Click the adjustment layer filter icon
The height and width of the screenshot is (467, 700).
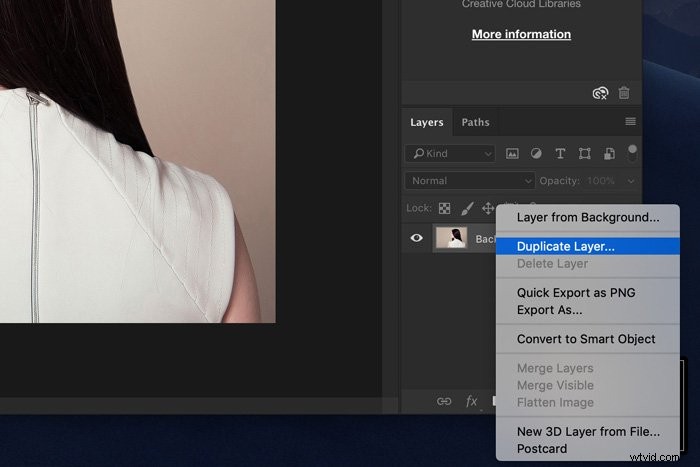coord(536,154)
